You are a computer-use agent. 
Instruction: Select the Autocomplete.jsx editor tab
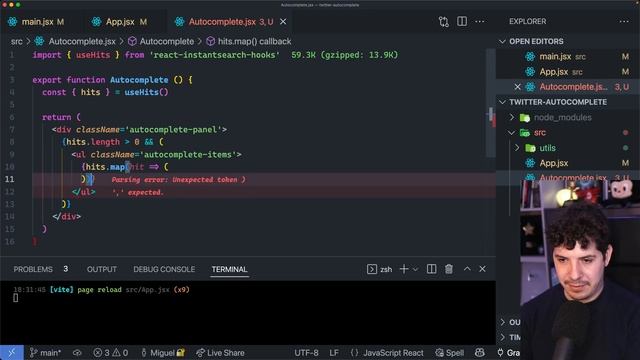point(222,22)
